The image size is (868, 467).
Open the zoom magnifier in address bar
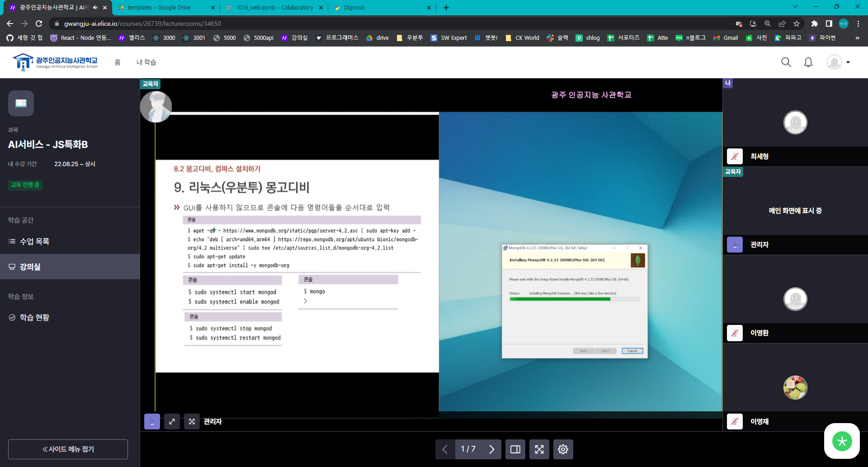click(x=768, y=24)
